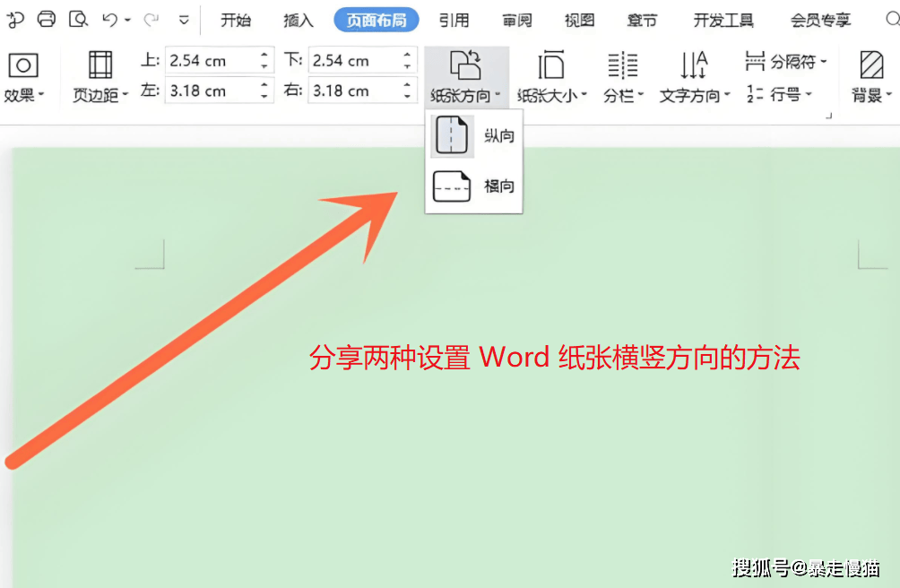Click the print preview icon
The height and width of the screenshot is (588, 900).
79,18
